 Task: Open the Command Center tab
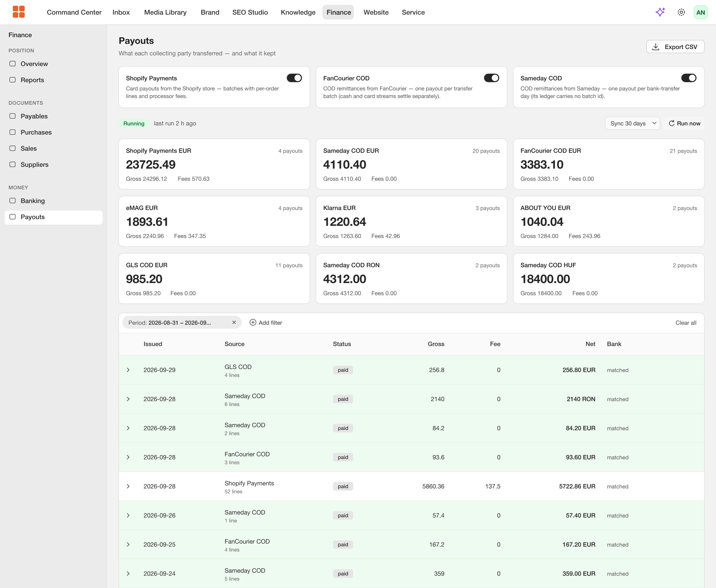coord(74,12)
